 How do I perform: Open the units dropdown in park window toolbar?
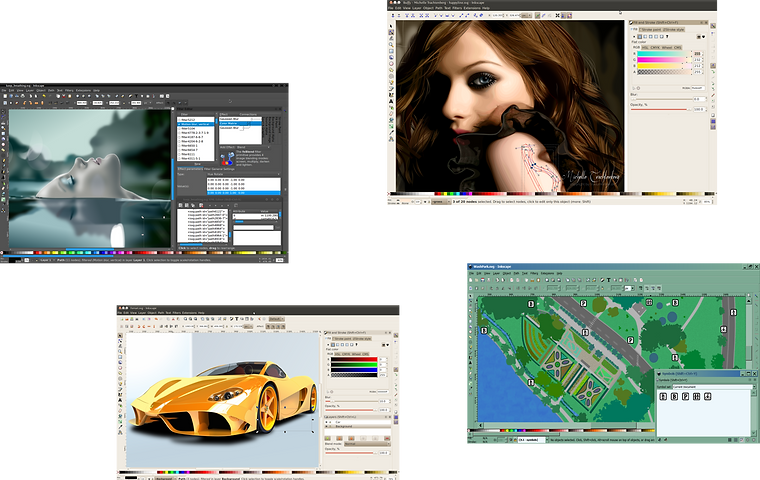(629, 288)
